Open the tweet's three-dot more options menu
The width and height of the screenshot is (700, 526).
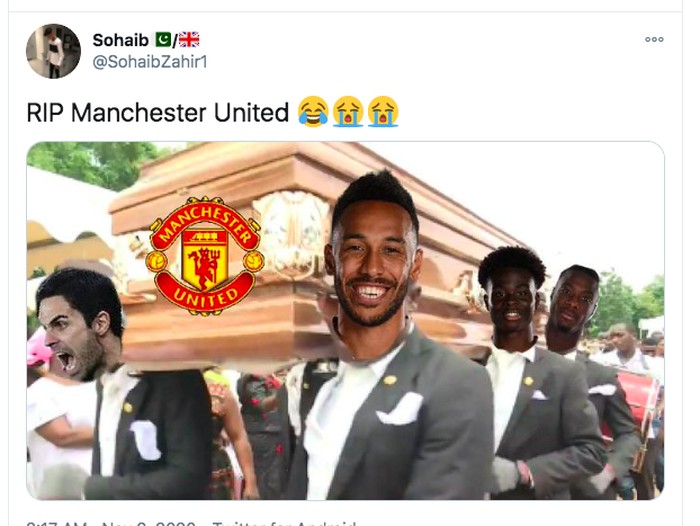pos(654,39)
